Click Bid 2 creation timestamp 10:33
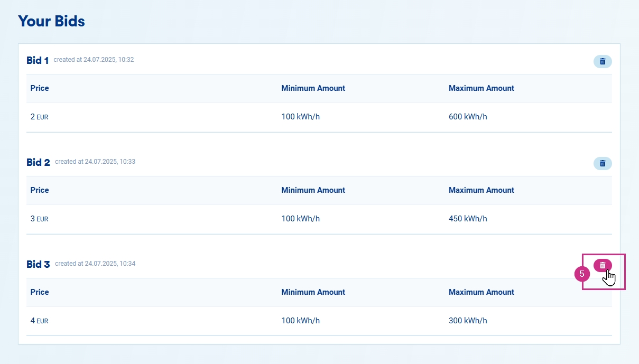 click(95, 162)
